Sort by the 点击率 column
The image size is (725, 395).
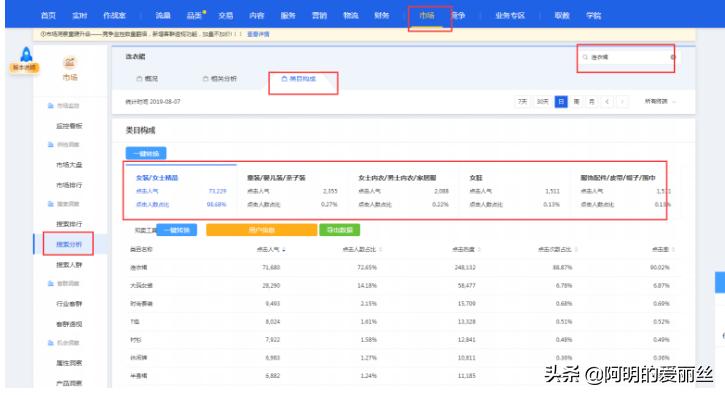pos(673,250)
